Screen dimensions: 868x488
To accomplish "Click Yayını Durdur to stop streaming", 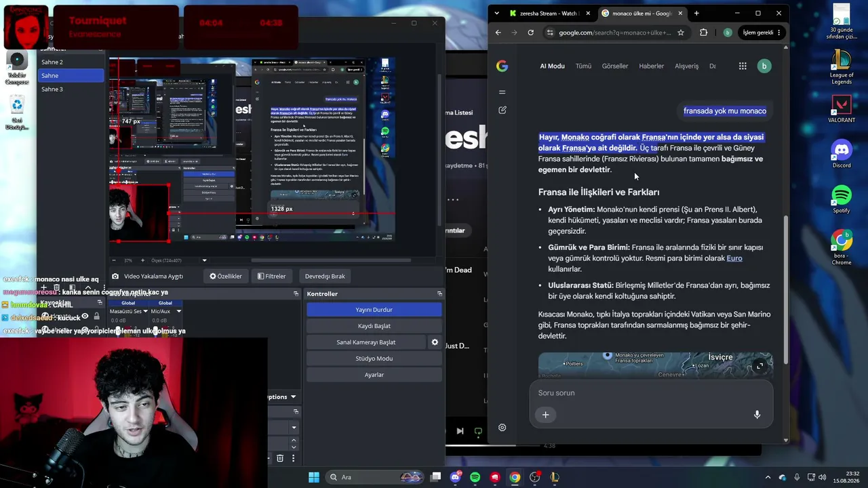I will (374, 310).
